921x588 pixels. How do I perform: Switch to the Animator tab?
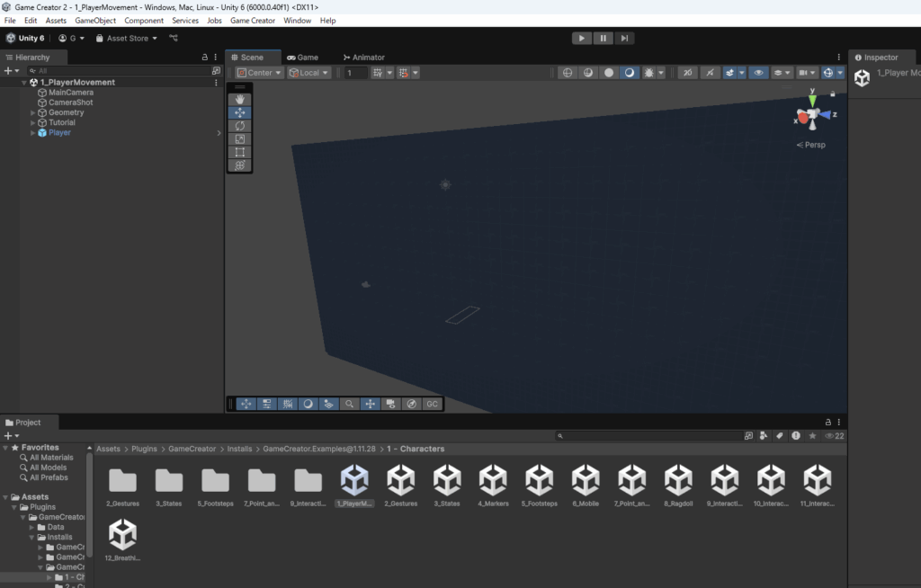tap(364, 57)
